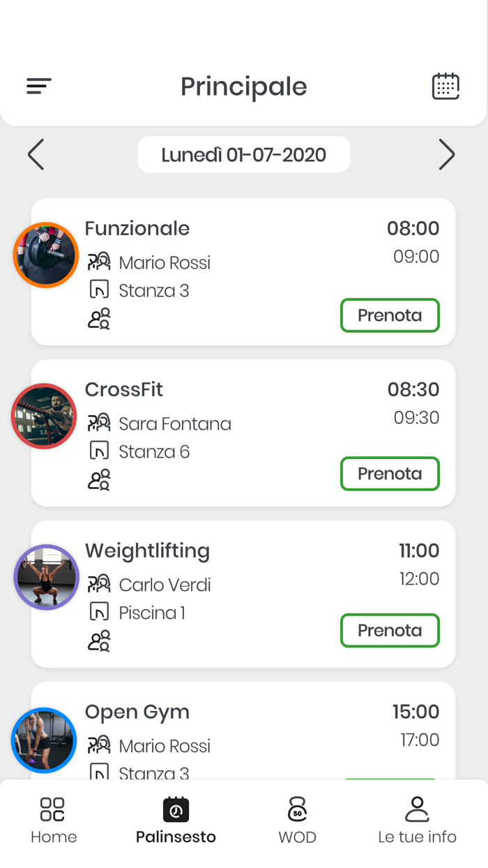Click the participants icon on the CrossFit card

coord(99,479)
